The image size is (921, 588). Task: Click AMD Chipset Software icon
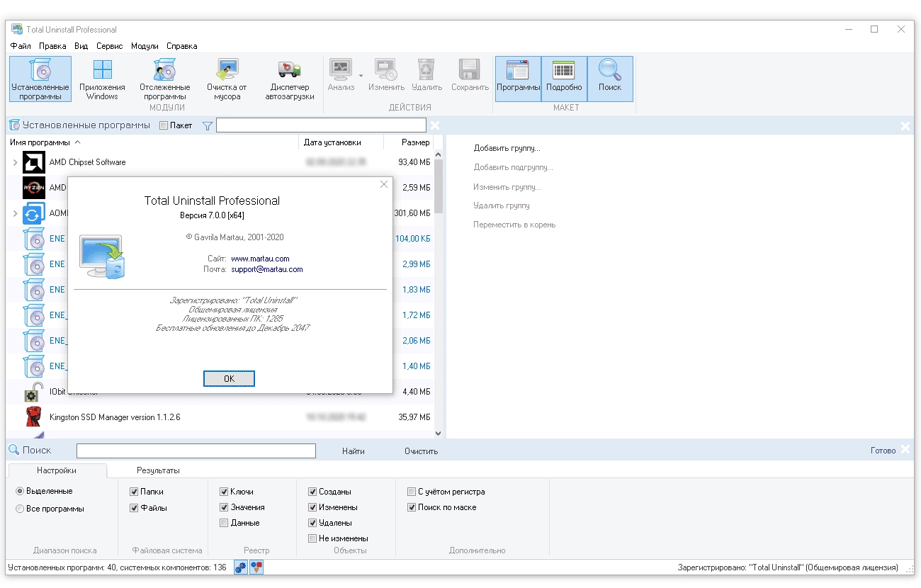pos(34,162)
